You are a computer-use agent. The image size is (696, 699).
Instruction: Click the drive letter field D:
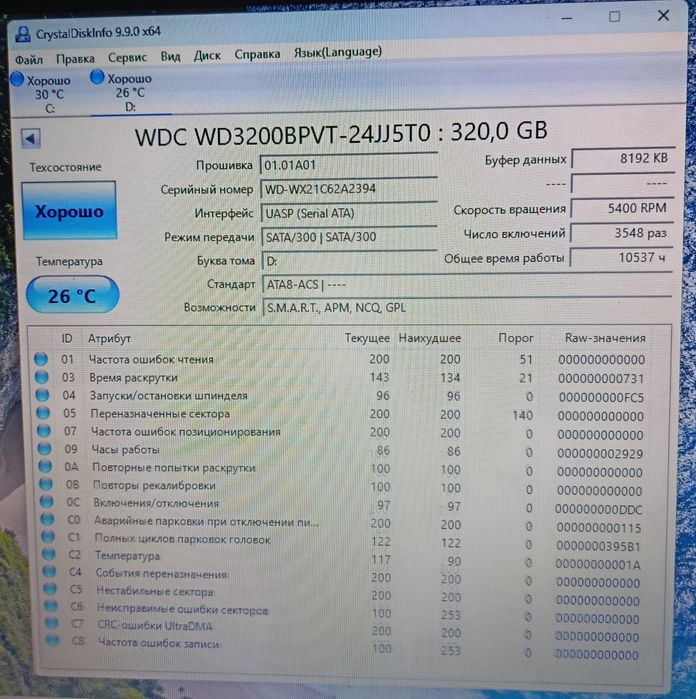click(350, 261)
